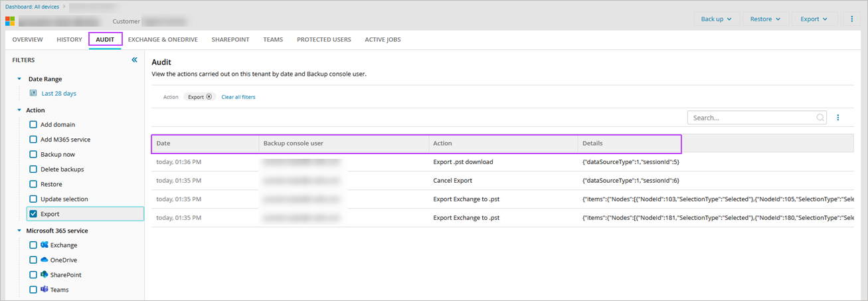Open the Protected Users tab
Image resolution: width=868 pixels, height=301 pixels.
323,40
